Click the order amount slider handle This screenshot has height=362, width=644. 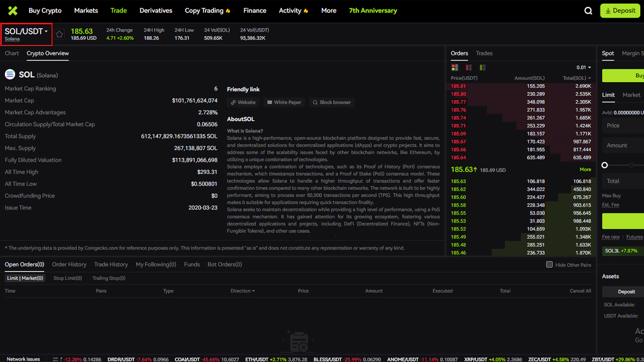coord(605,165)
